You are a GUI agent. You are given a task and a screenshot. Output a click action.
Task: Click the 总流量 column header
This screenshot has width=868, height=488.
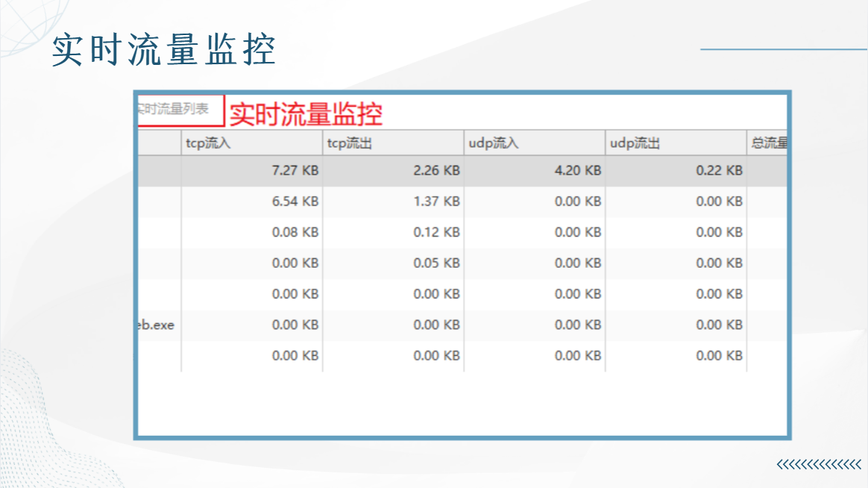click(x=767, y=143)
